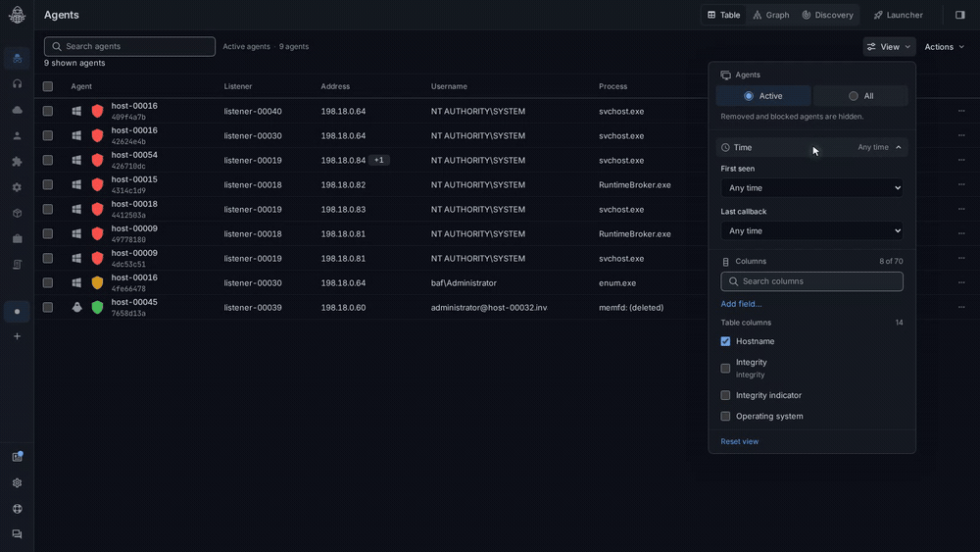Select checkbox for host-00045 row
Image resolution: width=980 pixels, height=552 pixels.
tap(47, 307)
